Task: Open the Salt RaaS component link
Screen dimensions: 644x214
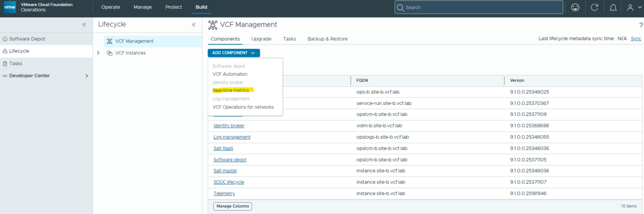Action: (223, 148)
